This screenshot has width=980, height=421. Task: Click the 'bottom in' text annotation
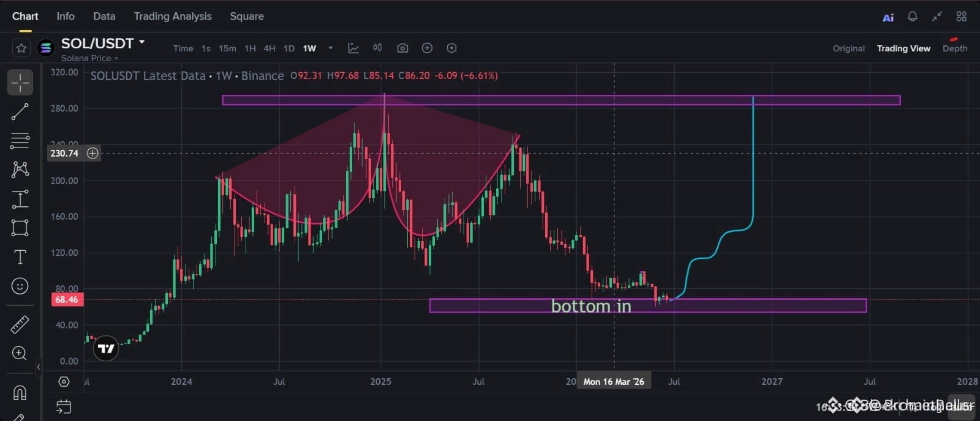tap(591, 306)
